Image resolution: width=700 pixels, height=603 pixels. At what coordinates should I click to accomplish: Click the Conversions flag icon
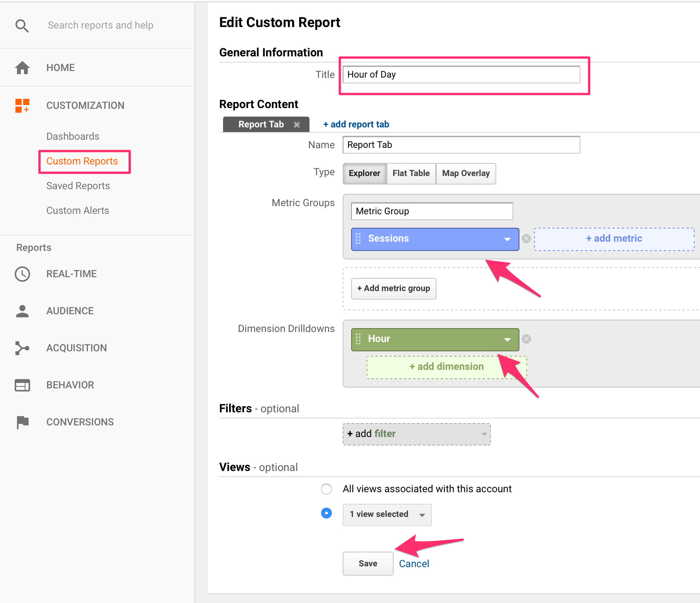pos(22,422)
